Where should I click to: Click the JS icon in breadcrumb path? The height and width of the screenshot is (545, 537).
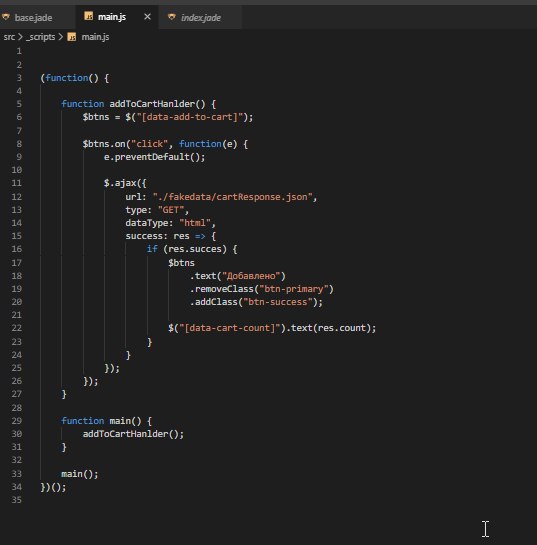(x=72, y=37)
